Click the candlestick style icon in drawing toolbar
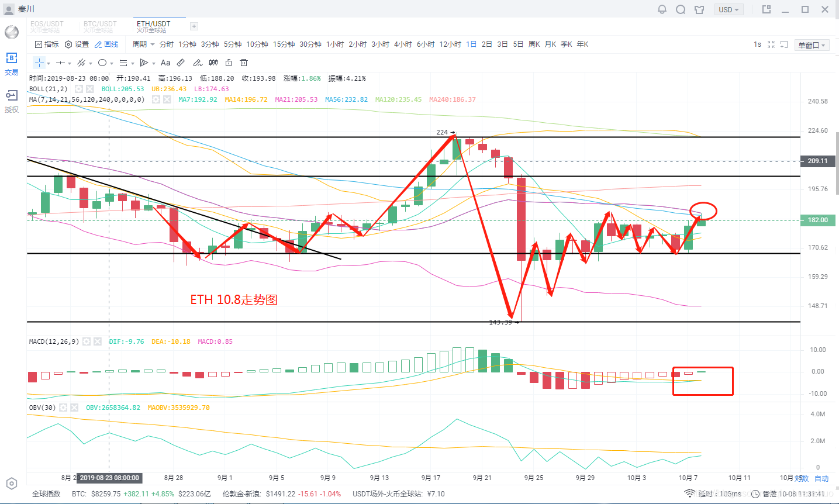The width and height of the screenshot is (839, 504). click(213, 63)
